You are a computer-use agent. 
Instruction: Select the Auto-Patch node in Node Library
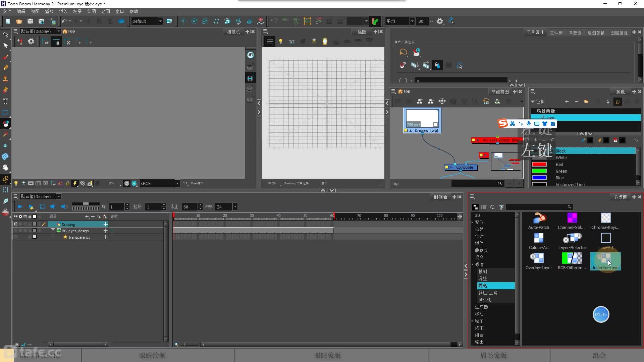click(x=539, y=221)
